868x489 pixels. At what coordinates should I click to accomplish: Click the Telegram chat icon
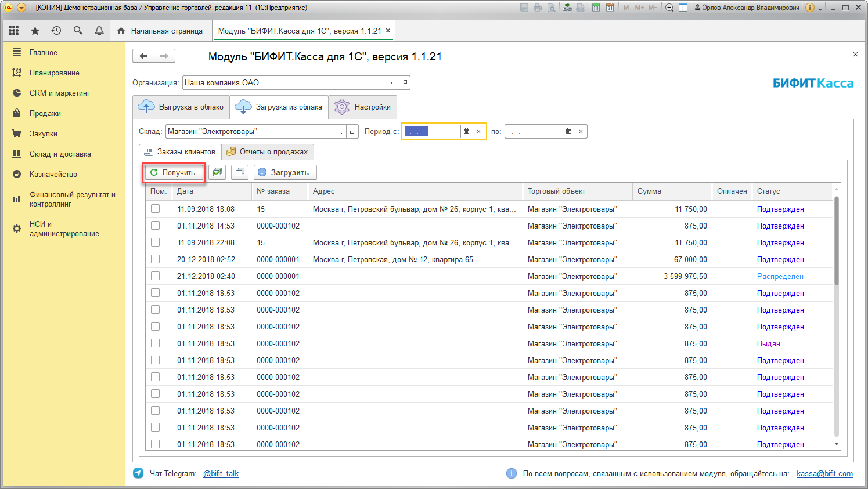(138, 473)
